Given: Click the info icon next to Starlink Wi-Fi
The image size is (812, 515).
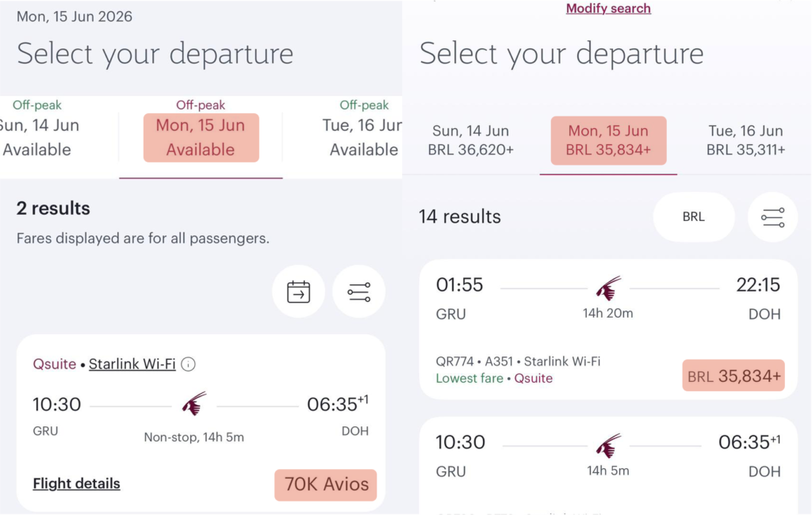Looking at the screenshot, I should click(188, 364).
